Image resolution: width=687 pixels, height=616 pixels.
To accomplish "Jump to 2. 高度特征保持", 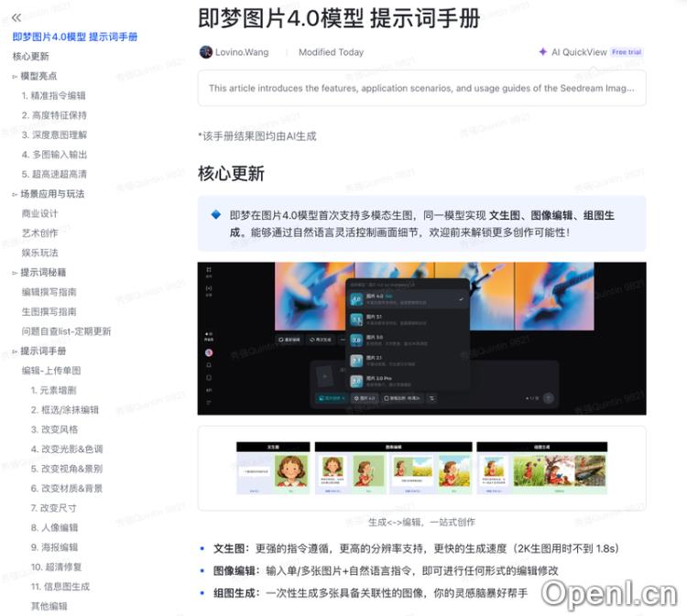I will coord(54,115).
